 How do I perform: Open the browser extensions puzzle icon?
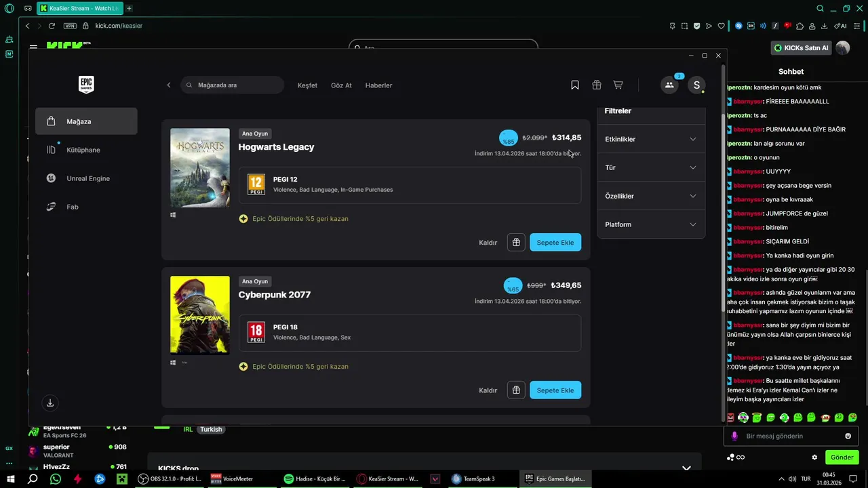point(800,26)
